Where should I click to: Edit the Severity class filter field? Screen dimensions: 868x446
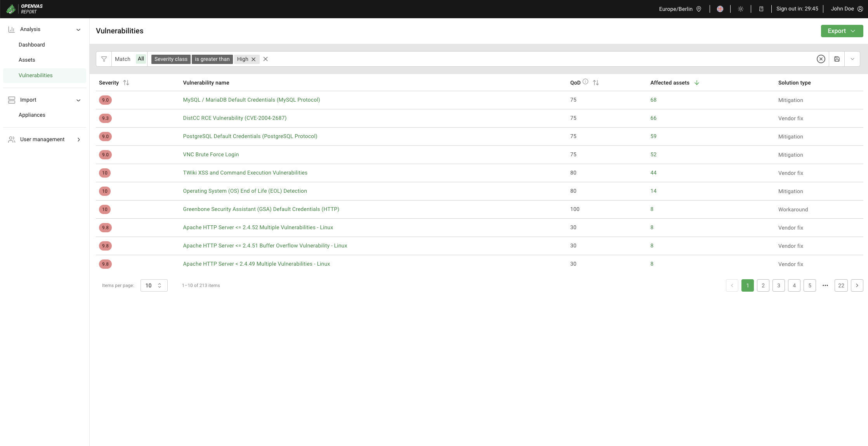[x=171, y=59]
